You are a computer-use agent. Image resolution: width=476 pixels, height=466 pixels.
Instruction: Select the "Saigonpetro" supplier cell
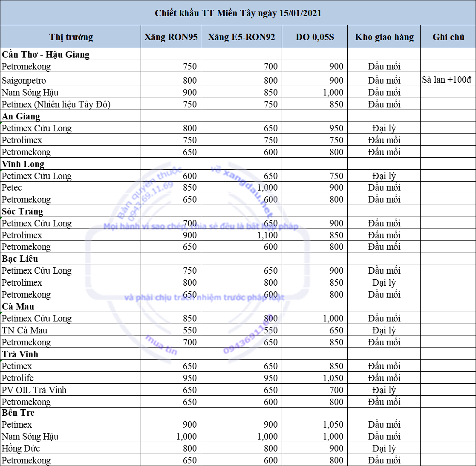coord(71,79)
